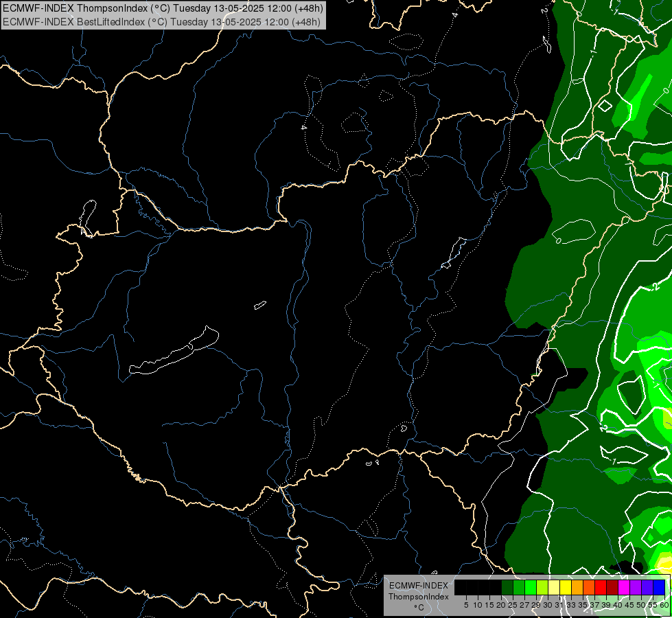Click legend scale value 15
Screen dimensions: 672x618
[x=489, y=605]
